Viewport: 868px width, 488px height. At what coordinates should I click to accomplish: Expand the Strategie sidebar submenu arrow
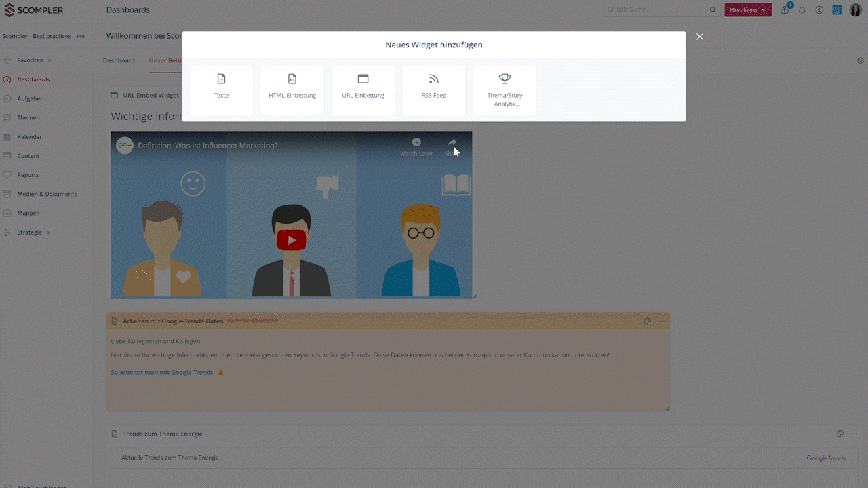[48, 232]
